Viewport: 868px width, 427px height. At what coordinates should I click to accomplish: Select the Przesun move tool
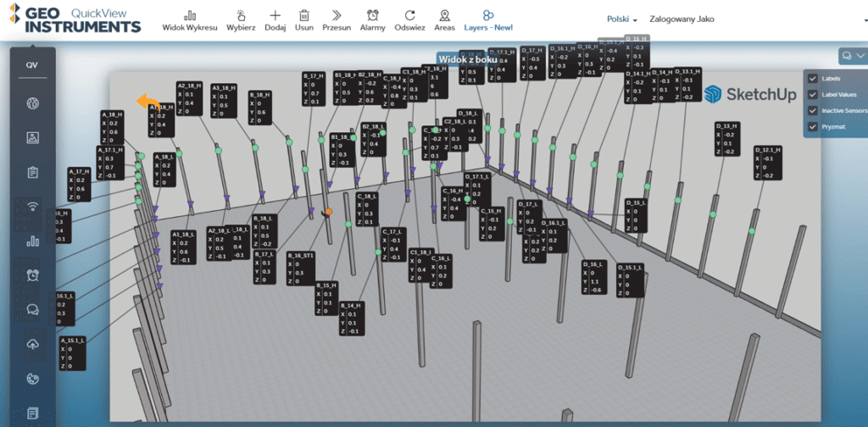(337, 16)
